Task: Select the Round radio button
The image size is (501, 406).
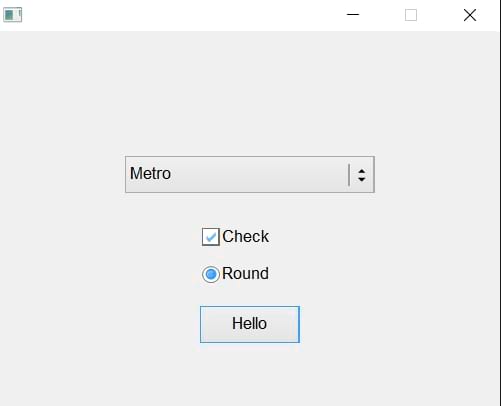Action: (x=211, y=274)
